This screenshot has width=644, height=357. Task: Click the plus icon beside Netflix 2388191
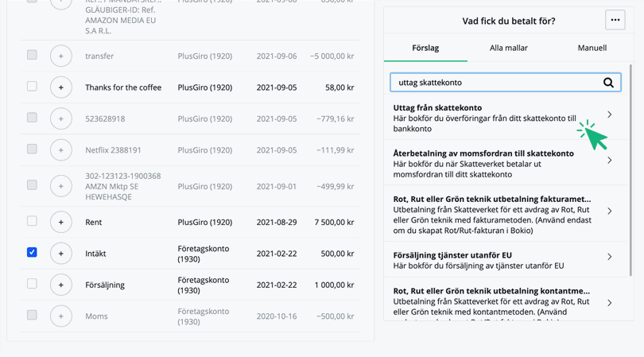coord(61,149)
